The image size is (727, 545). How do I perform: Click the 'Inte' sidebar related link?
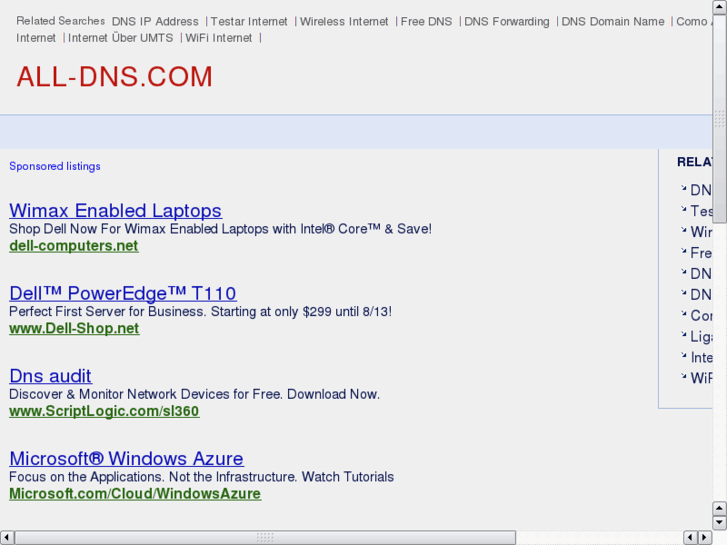click(x=701, y=358)
